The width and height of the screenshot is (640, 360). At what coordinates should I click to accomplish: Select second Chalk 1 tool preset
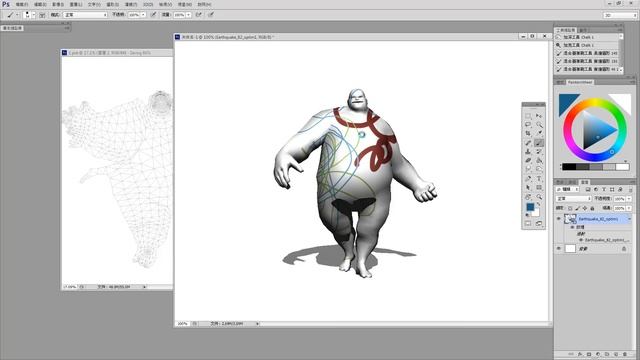point(587,45)
